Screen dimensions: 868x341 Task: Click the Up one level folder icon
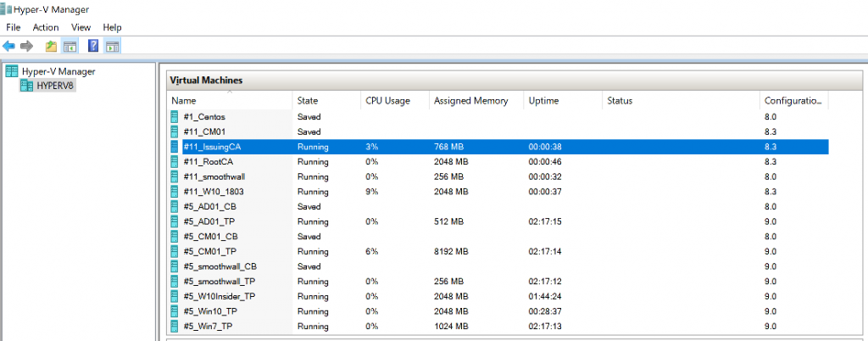click(52, 46)
